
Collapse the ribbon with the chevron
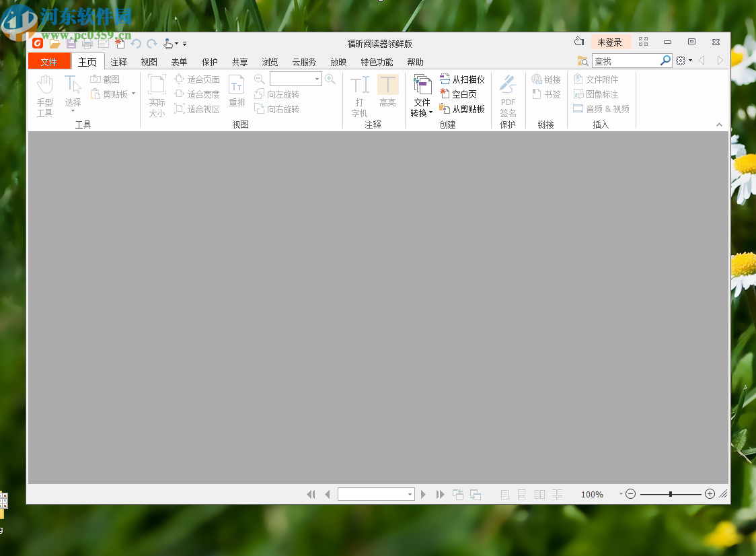click(719, 125)
